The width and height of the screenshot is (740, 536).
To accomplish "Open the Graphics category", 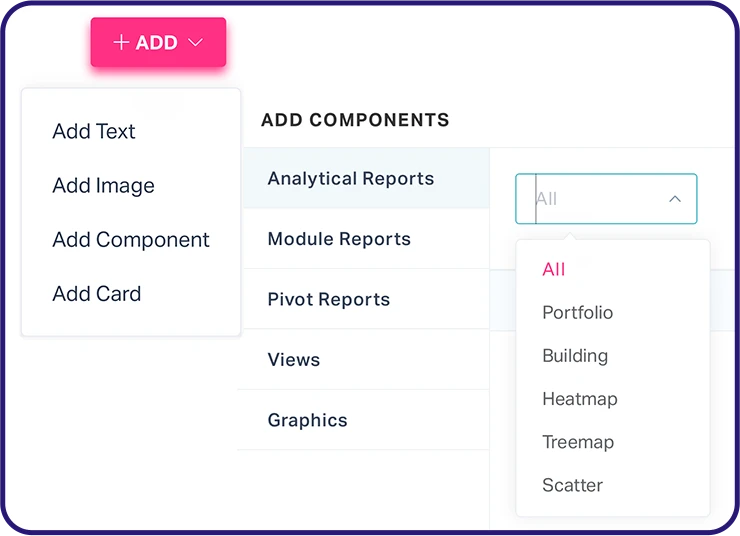I will [x=308, y=420].
